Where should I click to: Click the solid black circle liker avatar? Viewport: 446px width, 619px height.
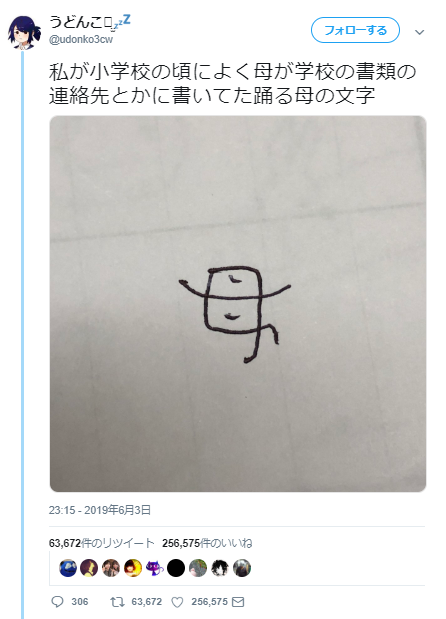[176, 568]
